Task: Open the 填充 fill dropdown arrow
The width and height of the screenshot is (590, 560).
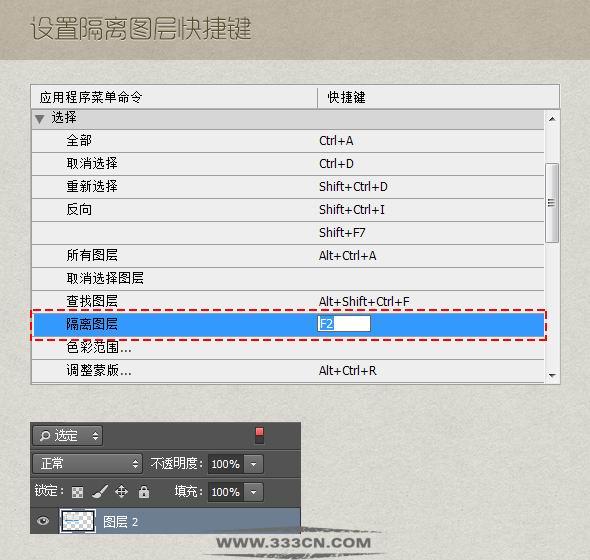Action: tap(254, 492)
